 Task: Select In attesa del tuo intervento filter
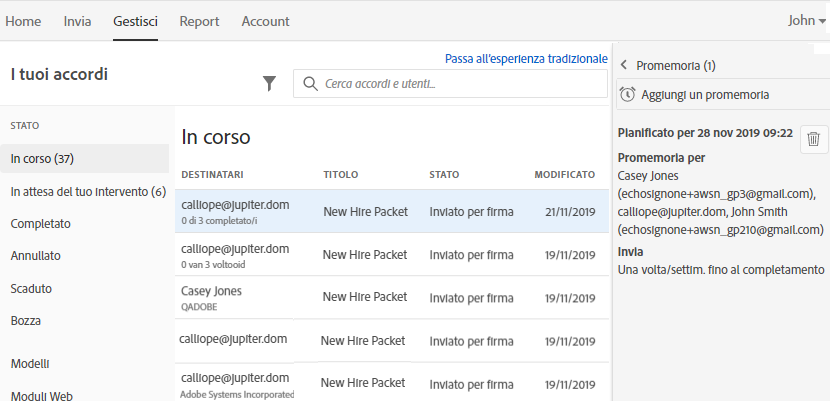click(x=88, y=191)
